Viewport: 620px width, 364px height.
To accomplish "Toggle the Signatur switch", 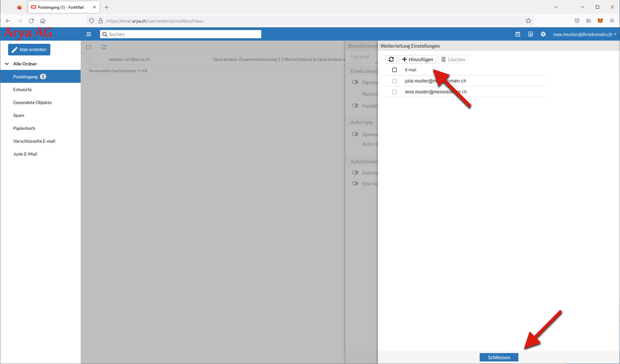I will click(355, 82).
